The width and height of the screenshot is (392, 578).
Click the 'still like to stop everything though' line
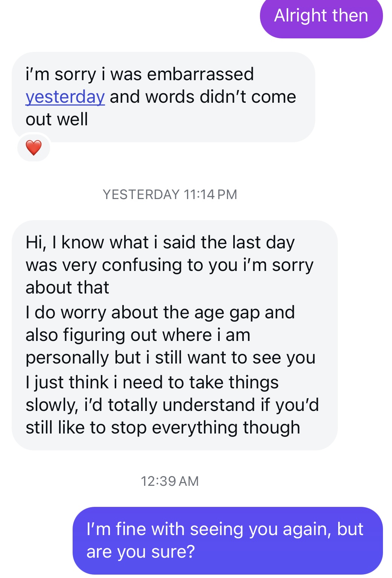(163, 427)
